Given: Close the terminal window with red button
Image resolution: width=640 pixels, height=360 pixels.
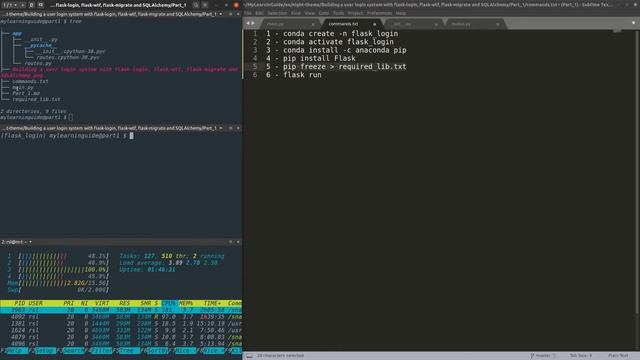Looking at the screenshot, I should [236, 5].
